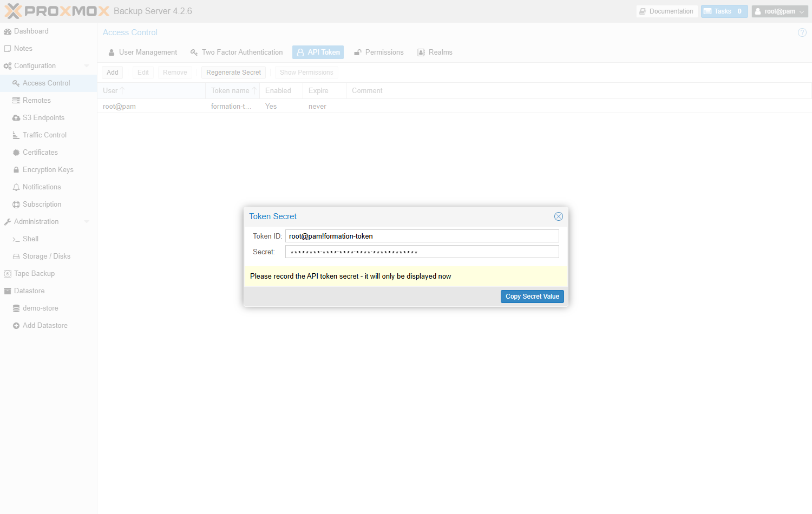The image size is (812, 514).
Task: Click the Datastore section in the sidebar
Action: coord(48,291)
